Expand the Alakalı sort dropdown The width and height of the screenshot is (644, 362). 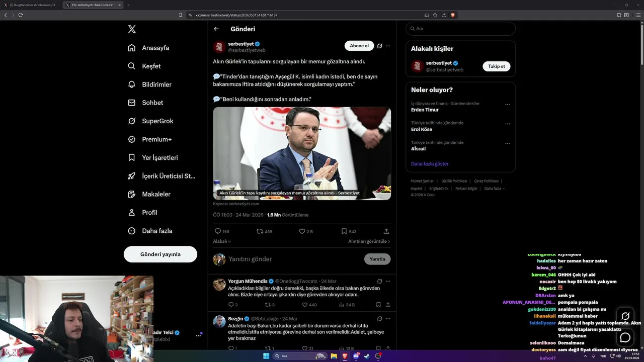click(222, 241)
